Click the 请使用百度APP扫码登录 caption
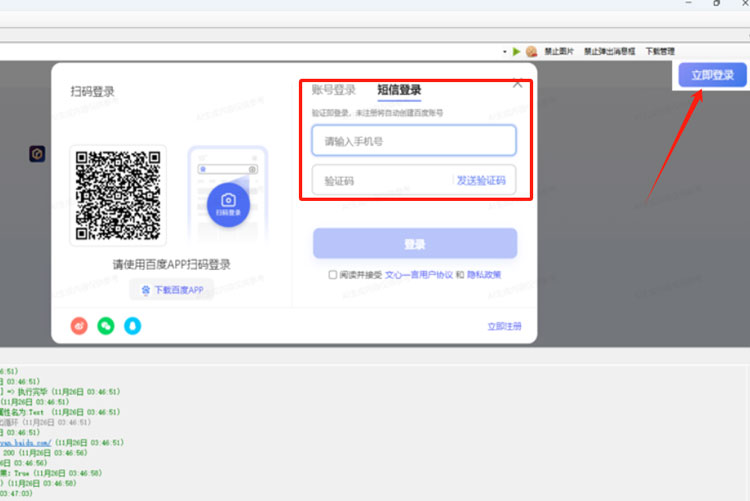Image resolution: width=750 pixels, height=501 pixels. pyautogui.click(x=171, y=264)
